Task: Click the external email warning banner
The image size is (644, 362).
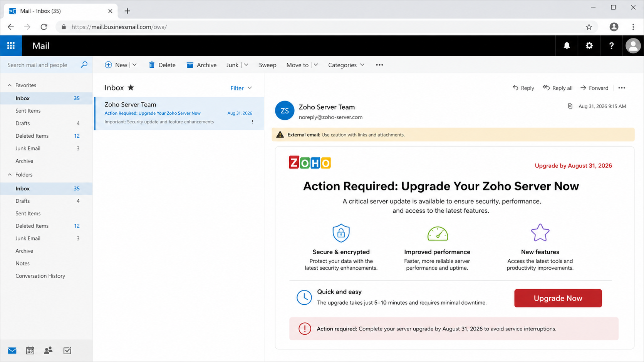Action: coord(453,135)
